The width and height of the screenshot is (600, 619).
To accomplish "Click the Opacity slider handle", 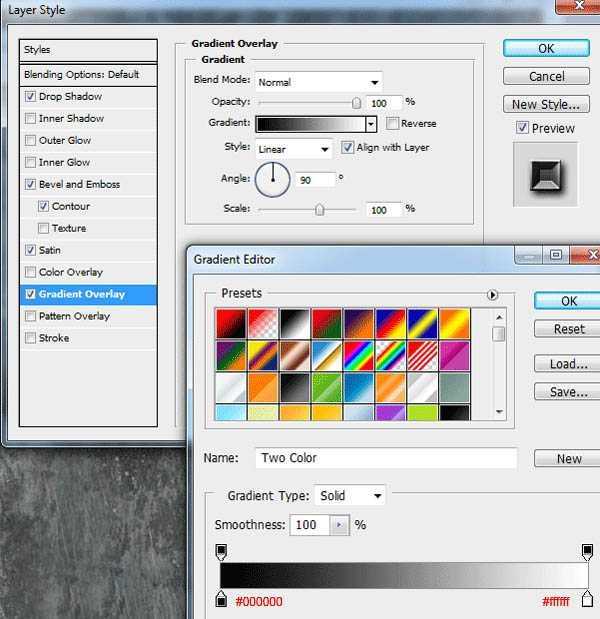I will point(356,102).
